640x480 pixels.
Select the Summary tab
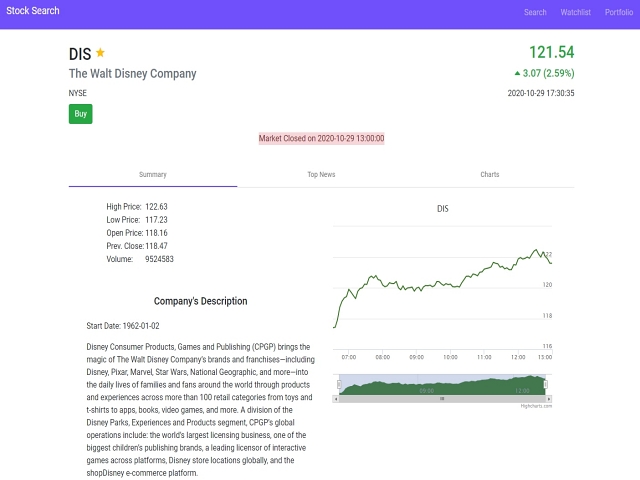[153, 175]
